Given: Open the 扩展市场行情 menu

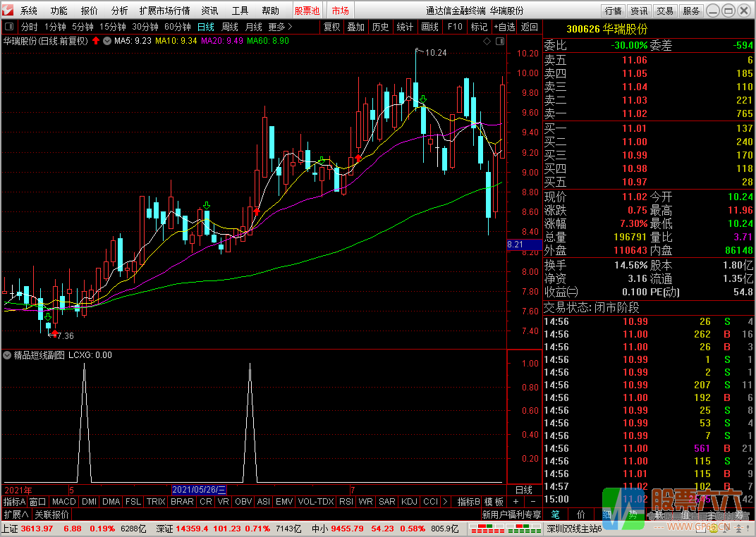Looking at the screenshot, I should tap(164, 11).
